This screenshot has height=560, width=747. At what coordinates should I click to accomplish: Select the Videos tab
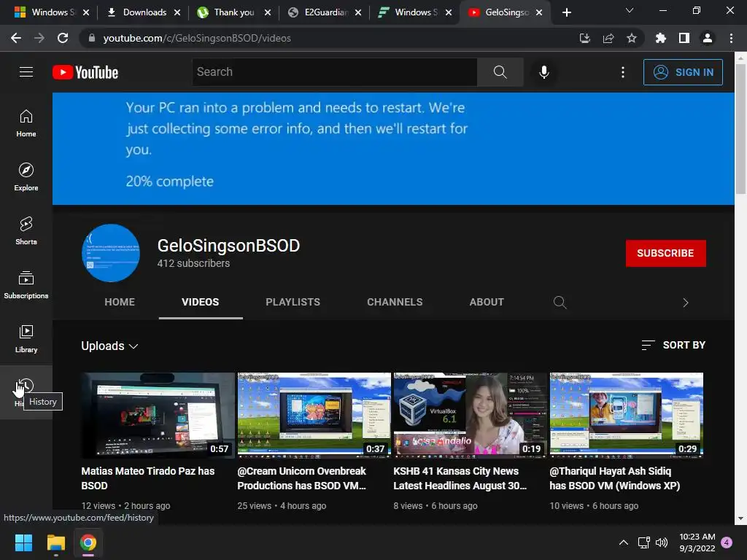200,302
